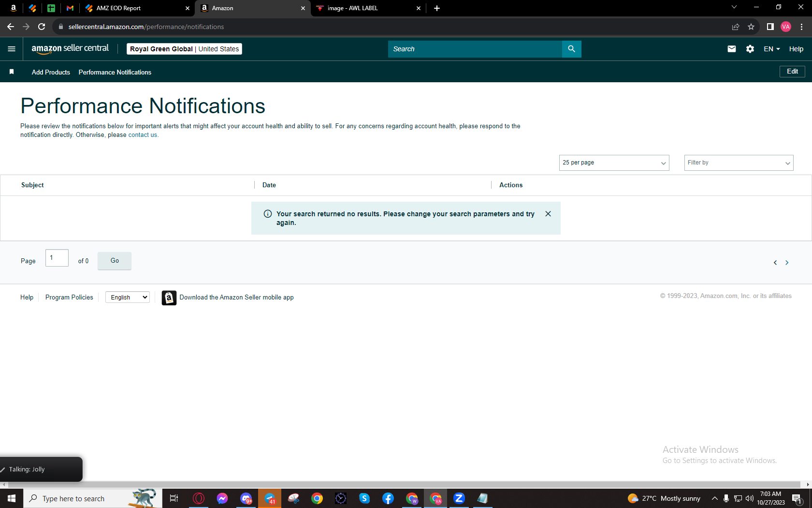
Task: Go to next page arrow
Action: click(x=787, y=263)
